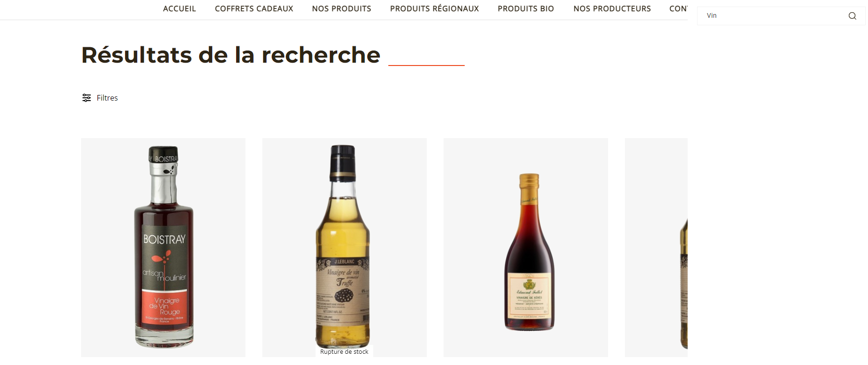Image resolution: width=868 pixels, height=365 pixels.
Task: Select Produits Régionaux in navigation
Action: (x=434, y=8)
